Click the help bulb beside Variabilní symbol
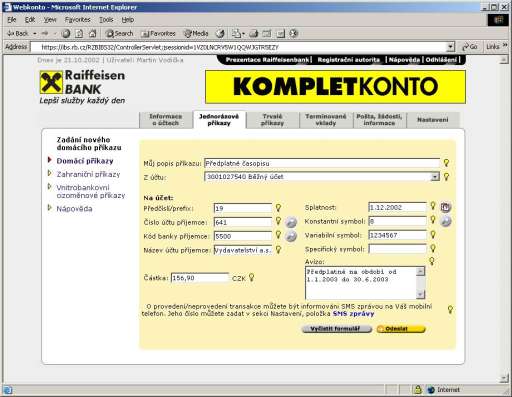The height and width of the screenshot is (397, 512). tap(433, 235)
